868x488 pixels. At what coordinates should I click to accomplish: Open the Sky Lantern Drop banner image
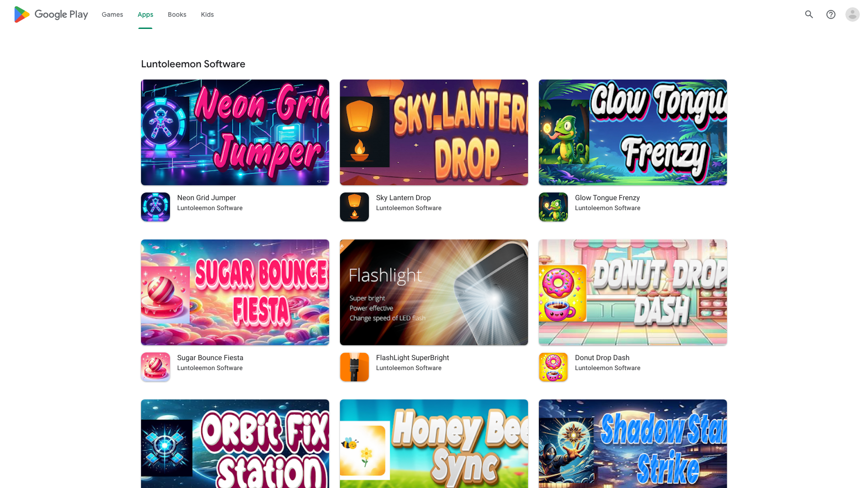[434, 132]
